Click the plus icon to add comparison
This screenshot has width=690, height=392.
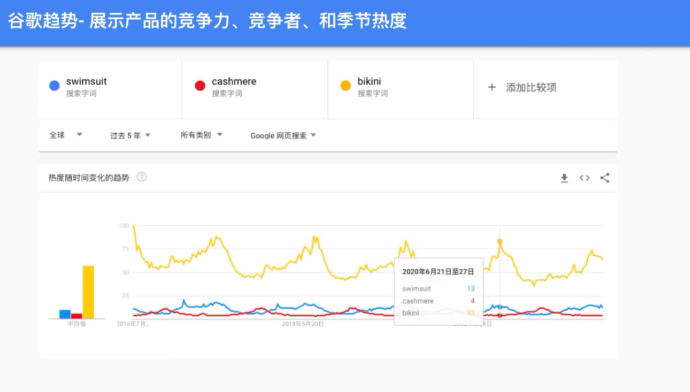(x=492, y=87)
